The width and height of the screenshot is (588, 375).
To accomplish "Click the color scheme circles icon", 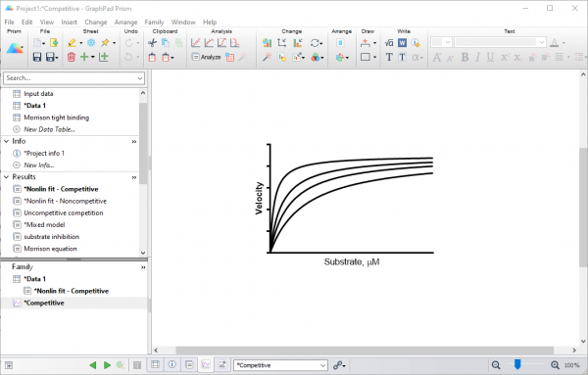I will coord(316,57).
